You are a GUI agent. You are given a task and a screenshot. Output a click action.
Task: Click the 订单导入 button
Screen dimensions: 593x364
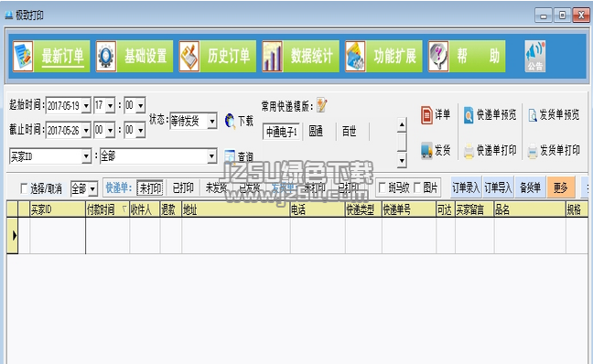click(498, 187)
